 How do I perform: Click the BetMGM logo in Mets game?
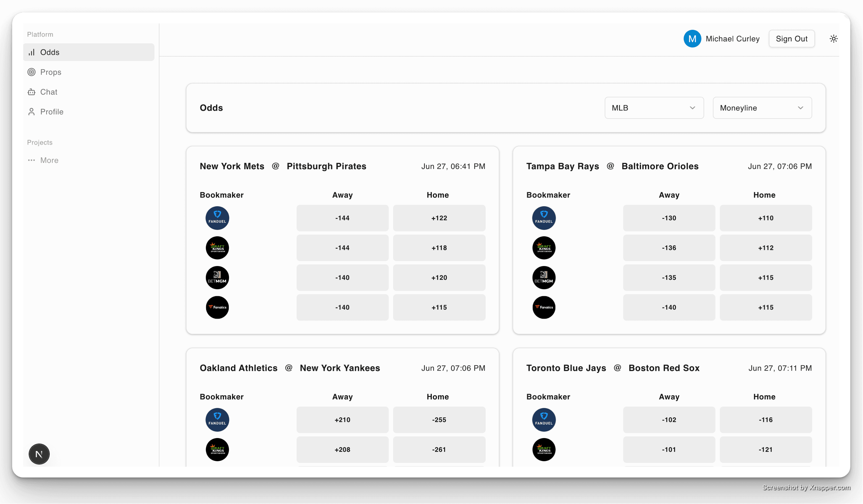[x=217, y=277]
